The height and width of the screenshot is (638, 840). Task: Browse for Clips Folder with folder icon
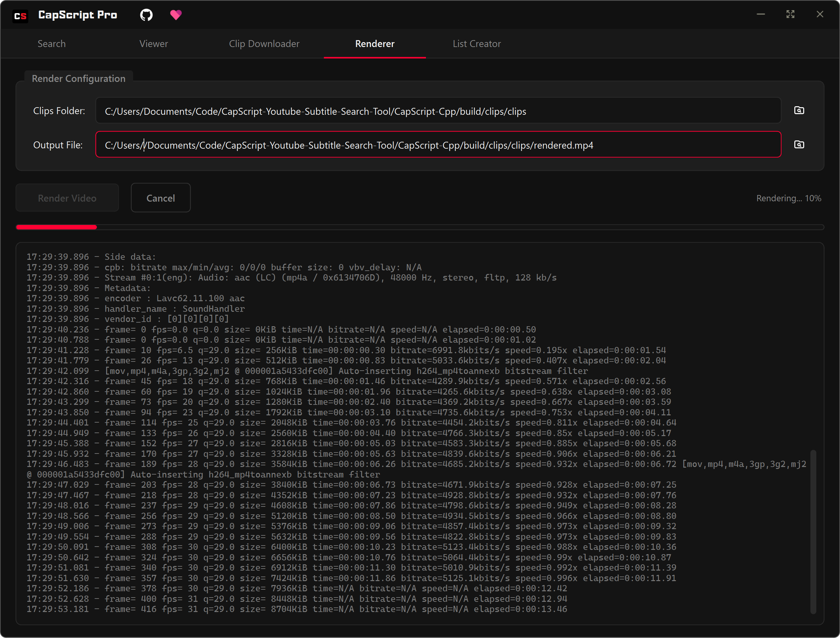(799, 110)
